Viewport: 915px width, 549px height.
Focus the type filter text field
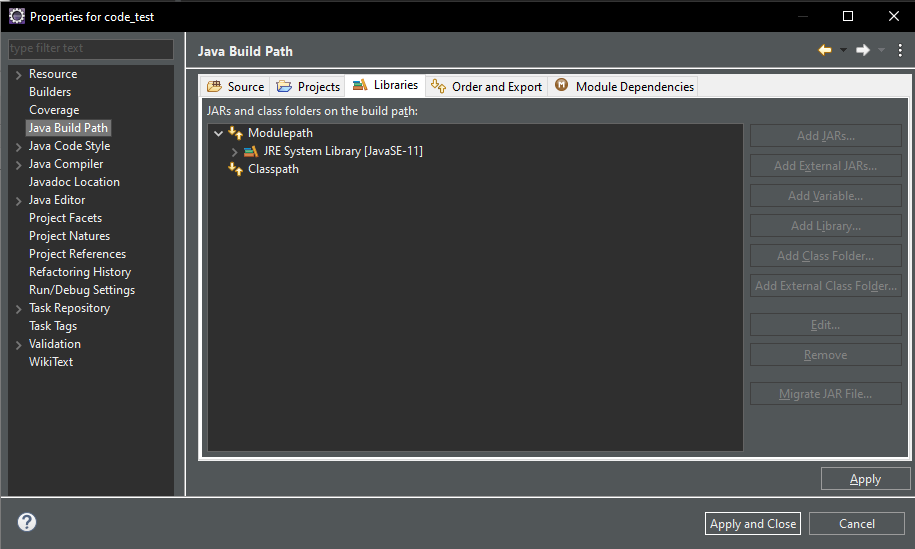tap(91, 48)
